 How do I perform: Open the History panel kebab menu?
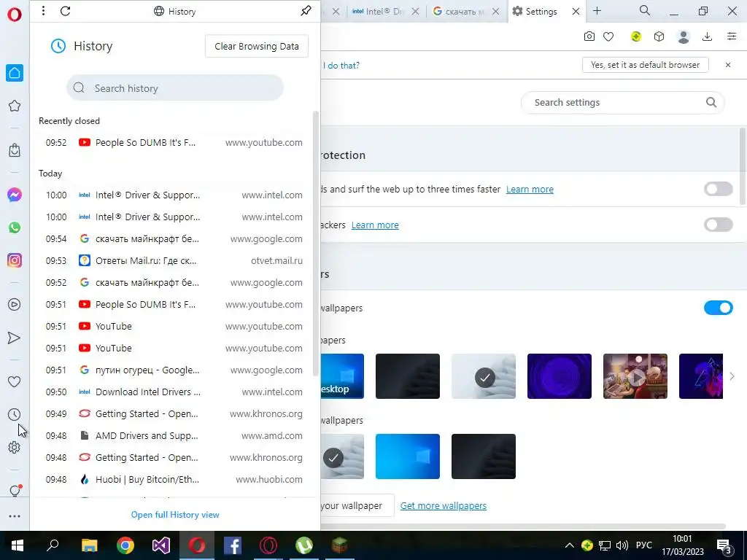pyautogui.click(x=43, y=10)
